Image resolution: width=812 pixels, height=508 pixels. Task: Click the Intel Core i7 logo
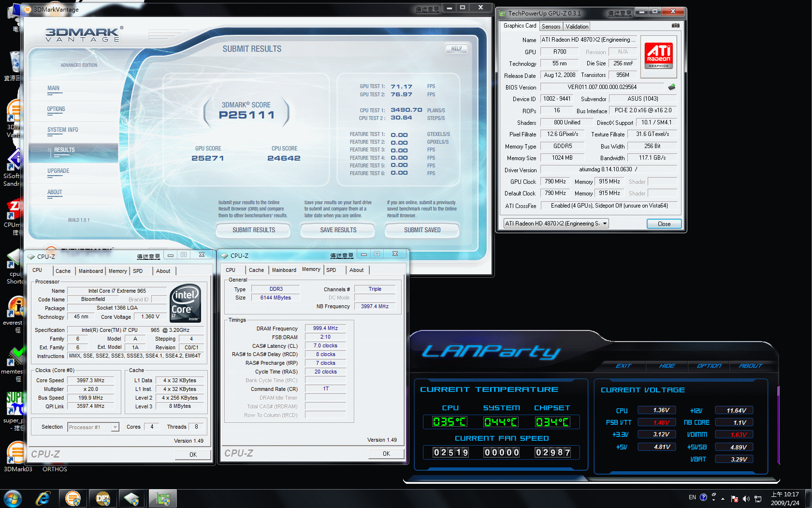[185, 303]
